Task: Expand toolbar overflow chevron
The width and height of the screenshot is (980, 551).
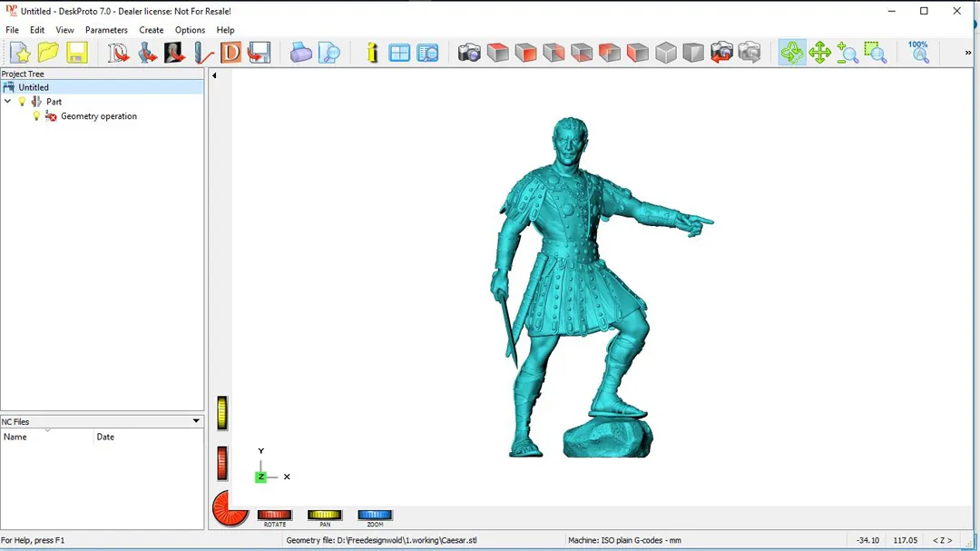Action: pyautogui.click(x=967, y=54)
